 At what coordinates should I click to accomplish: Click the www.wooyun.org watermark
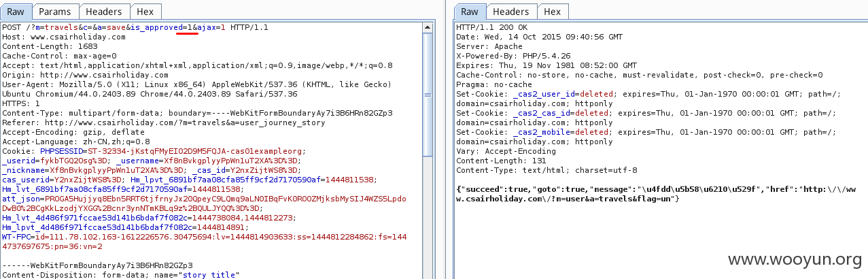click(795, 259)
